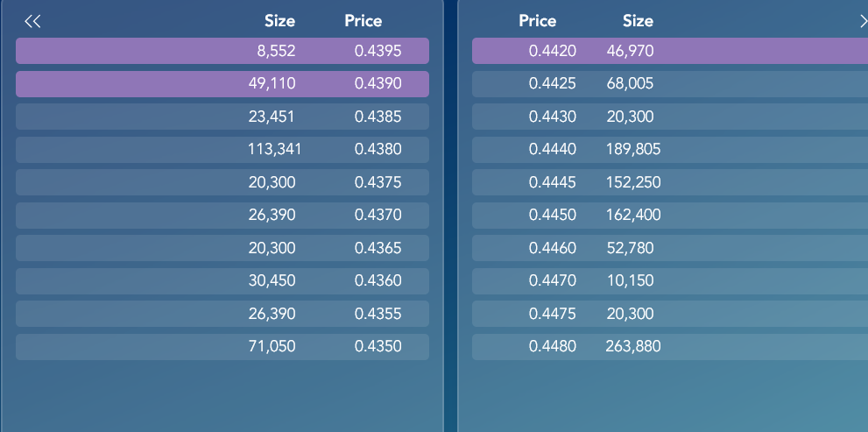Image resolution: width=868 pixels, height=432 pixels.
Task: Select the bid row at price 0.4395
Action: coord(222,51)
